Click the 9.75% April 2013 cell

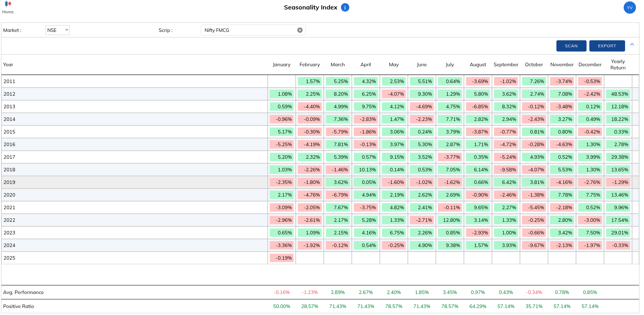click(x=366, y=107)
